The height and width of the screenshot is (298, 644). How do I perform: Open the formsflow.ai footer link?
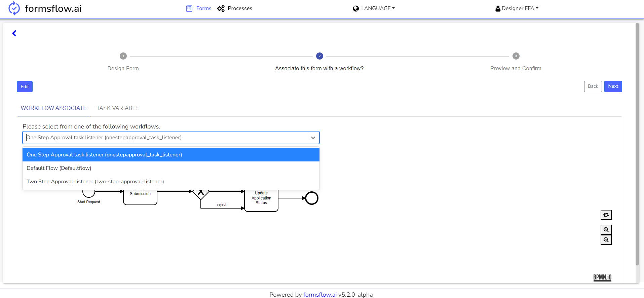pyautogui.click(x=320, y=295)
